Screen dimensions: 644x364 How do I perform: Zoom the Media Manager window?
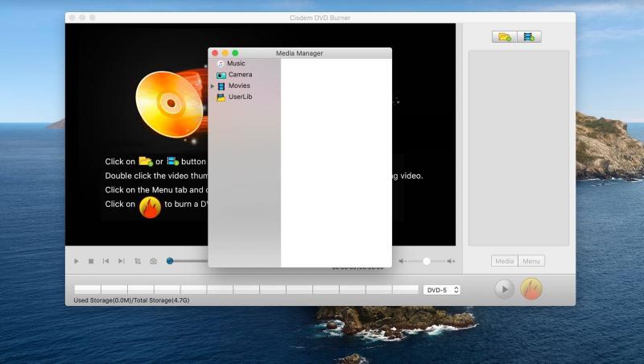(x=235, y=53)
